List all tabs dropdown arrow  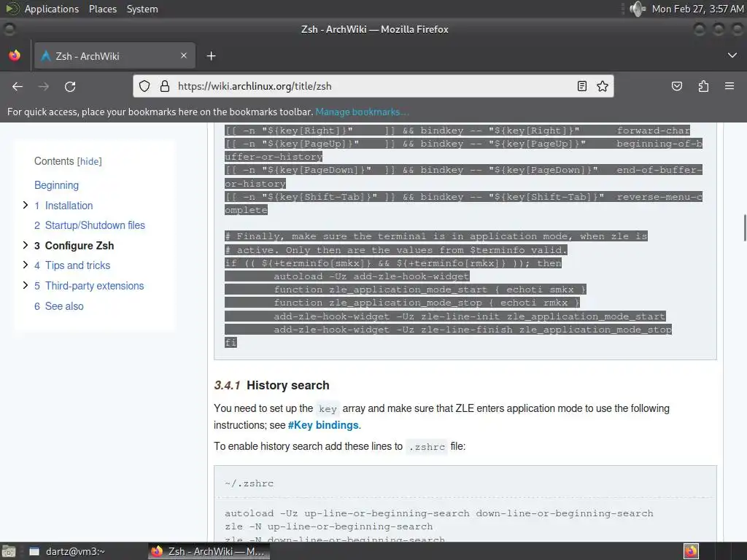(732, 55)
